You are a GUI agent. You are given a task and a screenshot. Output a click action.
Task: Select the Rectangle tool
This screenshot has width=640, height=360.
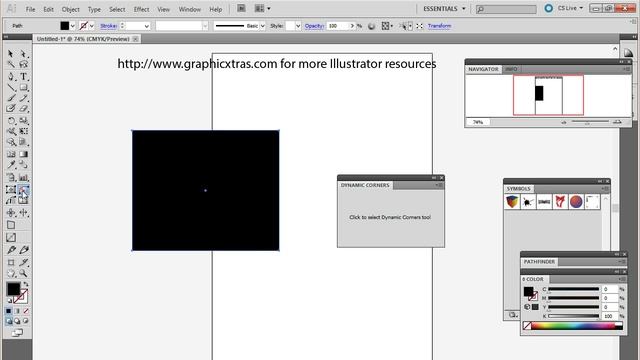[24, 87]
